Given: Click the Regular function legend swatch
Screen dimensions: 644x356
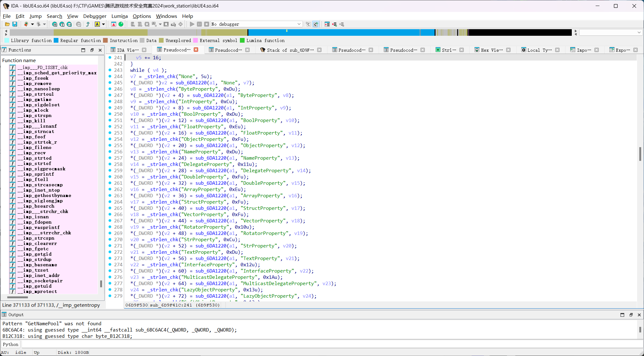Looking at the screenshot, I should [x=56, y=40].
